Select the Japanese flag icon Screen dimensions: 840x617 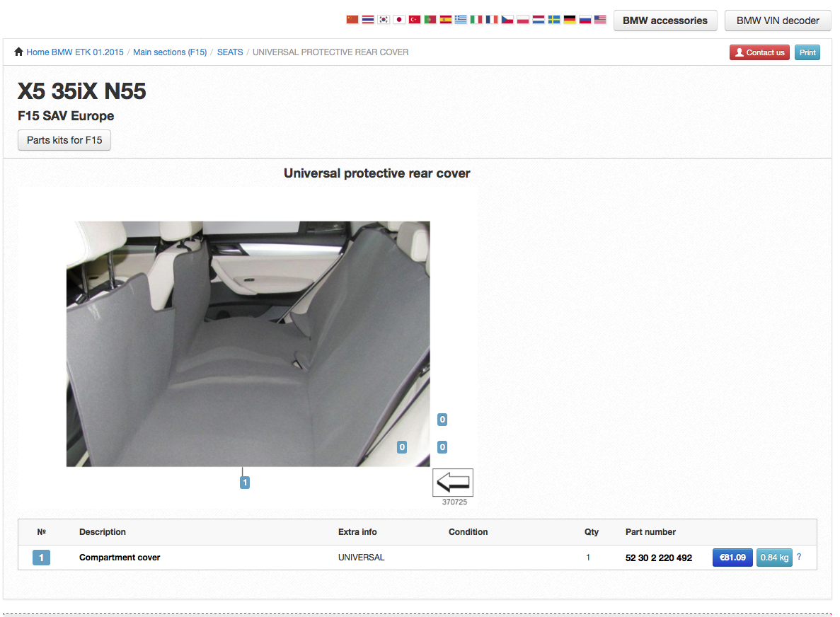tap(398, 19)
